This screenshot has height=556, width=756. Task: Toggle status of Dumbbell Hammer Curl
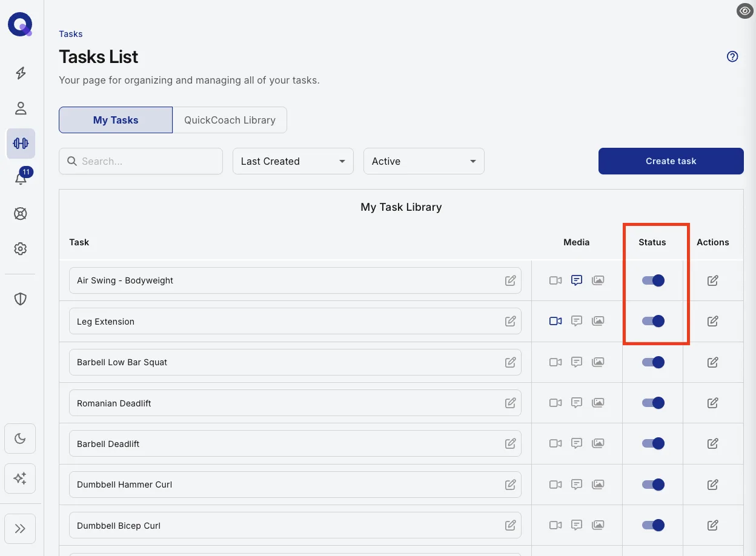click(653, 485)
